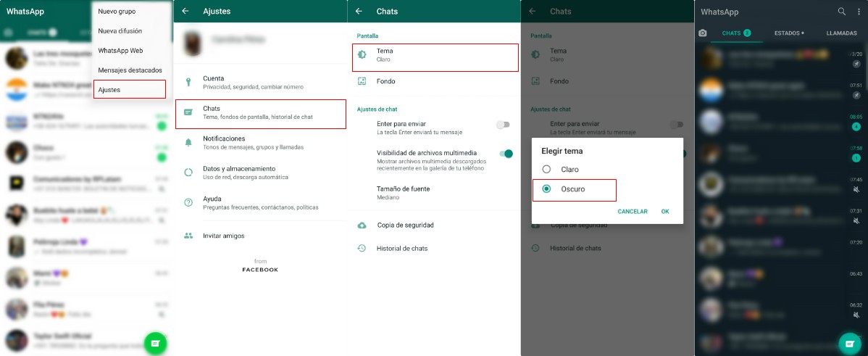
Task: Tap dimmed Tema icon behind the dialog
Action: click(535, 54)
